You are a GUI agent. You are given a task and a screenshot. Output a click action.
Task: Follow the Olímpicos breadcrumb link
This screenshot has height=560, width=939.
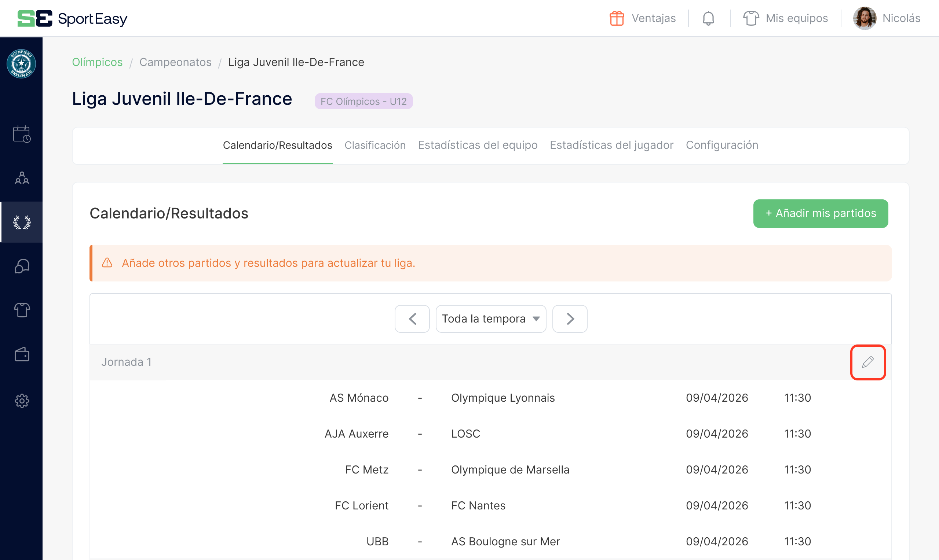pyautogui.click(x=98, y=62)
